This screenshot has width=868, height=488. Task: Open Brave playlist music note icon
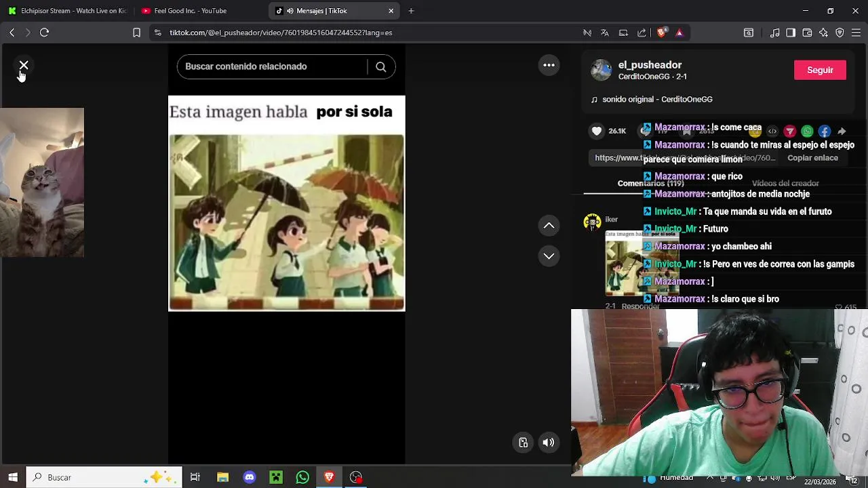coord(775,33)
